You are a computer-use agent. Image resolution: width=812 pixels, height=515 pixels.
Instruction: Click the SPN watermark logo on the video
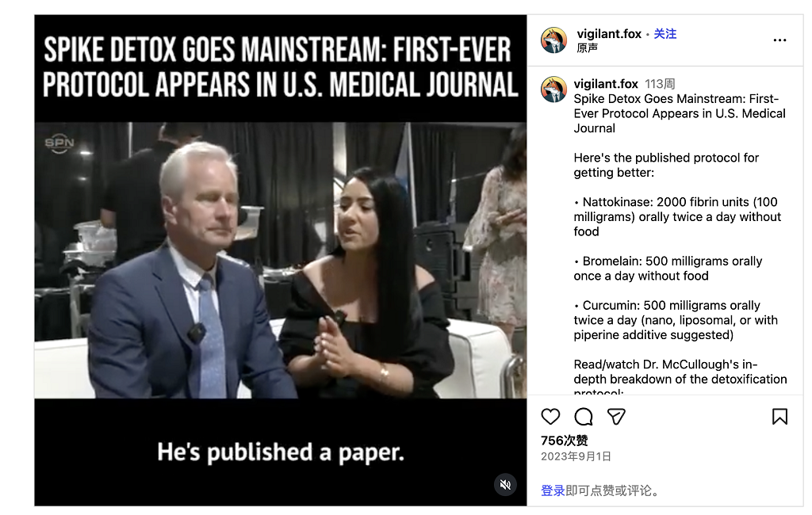point(59,143)
